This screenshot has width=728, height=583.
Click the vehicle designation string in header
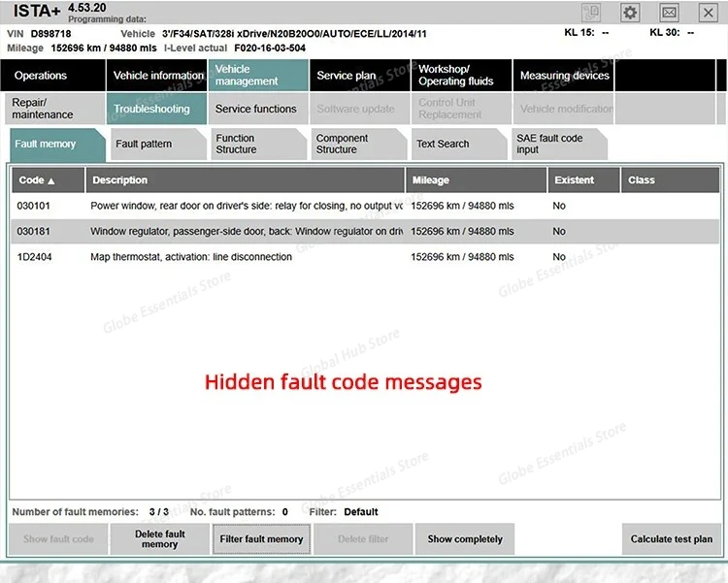(294, 34)
